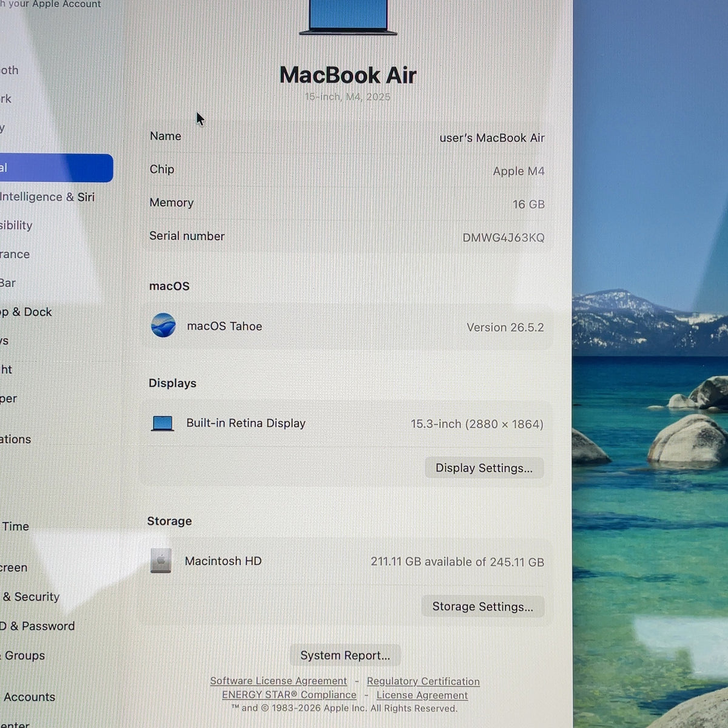Click the Apple M4 chip value
728x728 pixels.
pos(519,171)
